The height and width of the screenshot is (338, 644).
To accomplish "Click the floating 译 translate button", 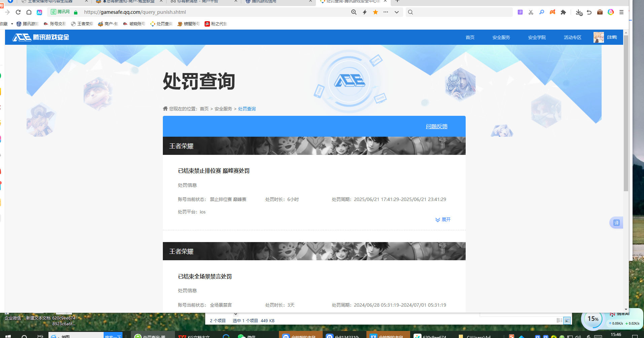I will tap(616, 223).
